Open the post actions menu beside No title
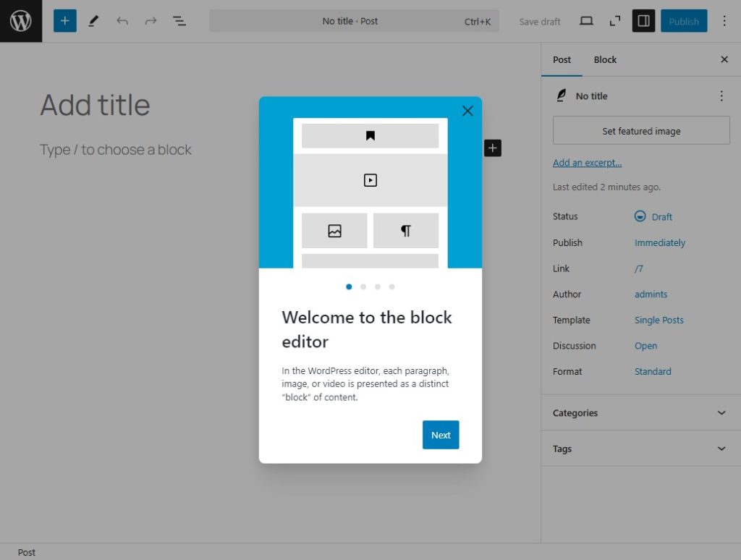Screen dimensions: 741x560 pyautogui.click(x=721, y=95)
